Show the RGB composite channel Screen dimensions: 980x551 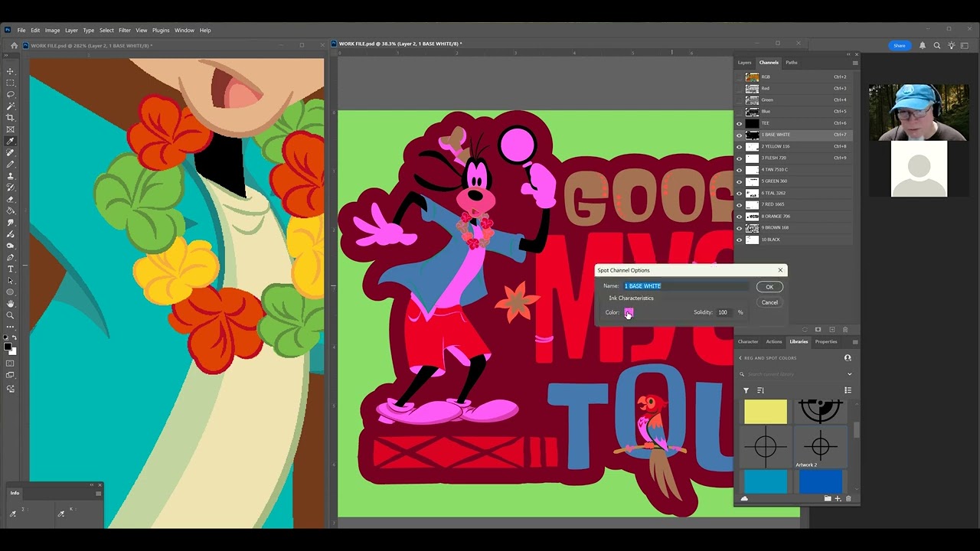click(740, 77)
